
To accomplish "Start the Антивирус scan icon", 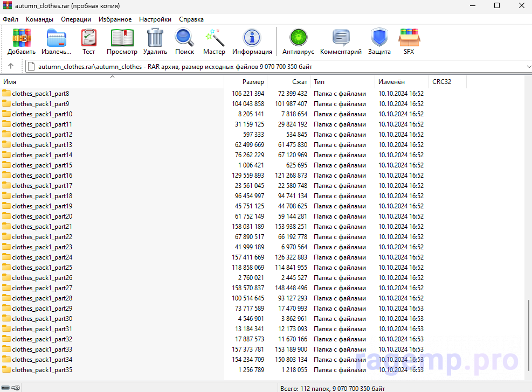I will tap(298, 38).
